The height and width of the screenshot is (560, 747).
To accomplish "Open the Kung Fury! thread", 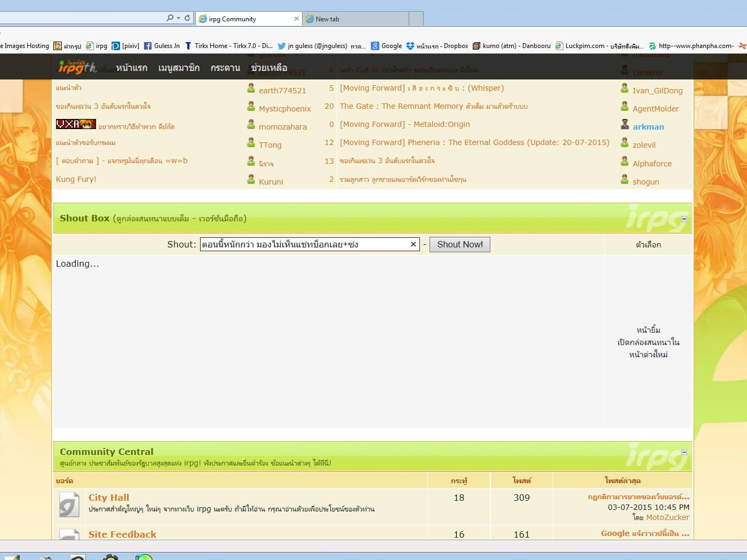I will (x=76, y=179).
